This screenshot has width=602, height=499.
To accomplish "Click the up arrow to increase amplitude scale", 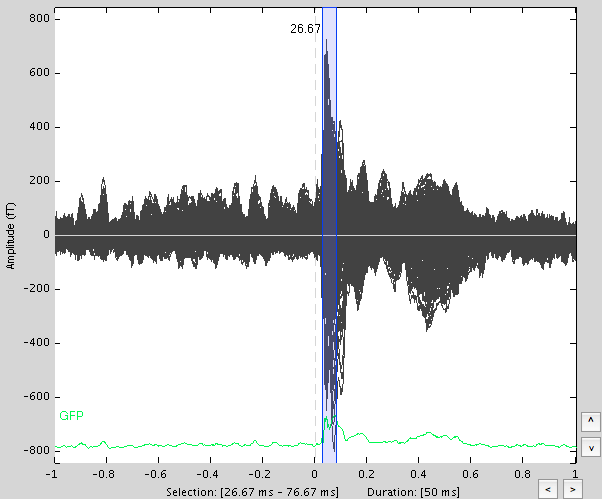I will 589,419.
